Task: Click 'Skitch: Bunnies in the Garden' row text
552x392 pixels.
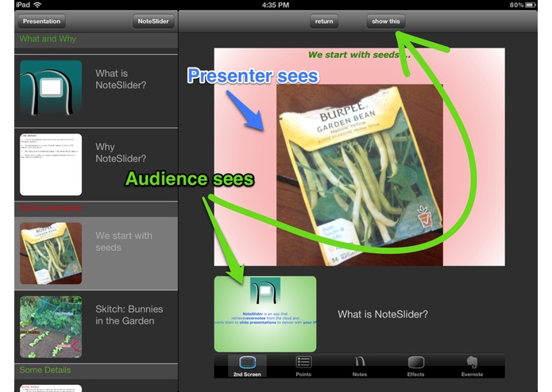Action: pos(129,315)
